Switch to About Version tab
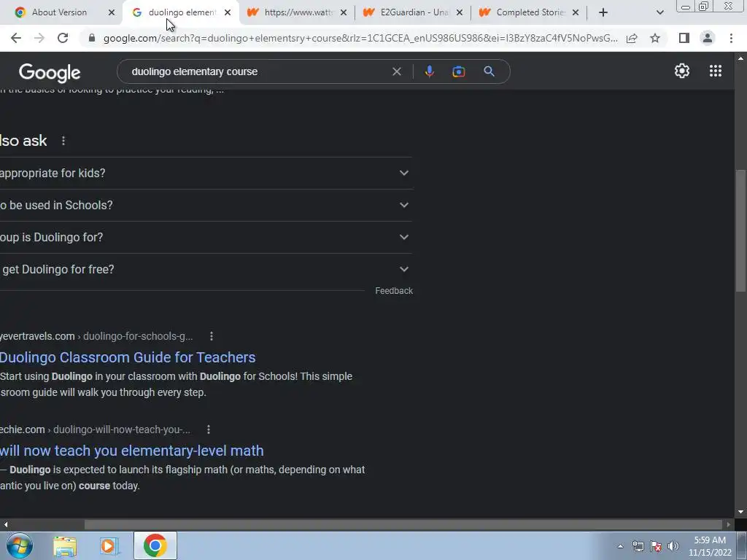The image size is (747, 560). pos(60,12)
